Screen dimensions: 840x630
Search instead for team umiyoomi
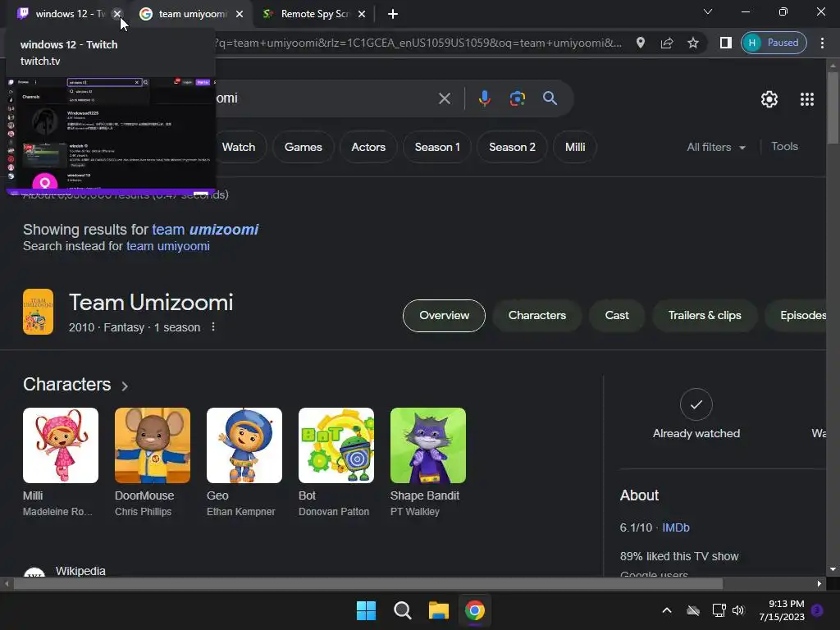pos(167,246)
